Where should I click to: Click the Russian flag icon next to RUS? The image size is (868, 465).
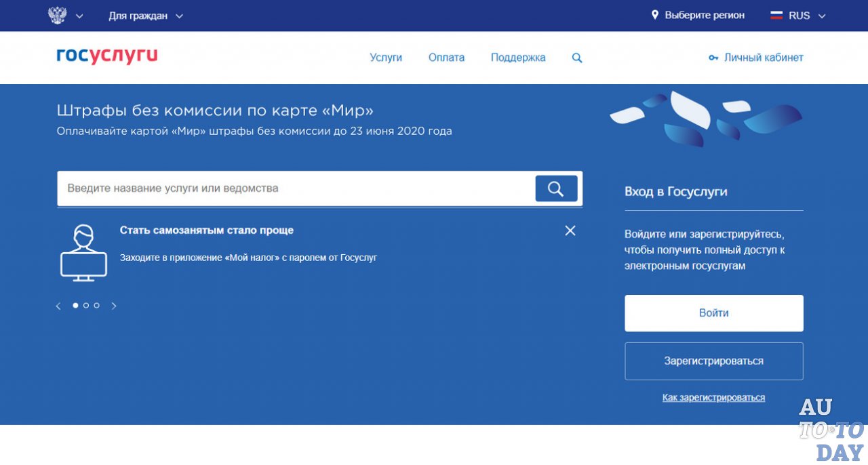click(x=775, y=14)
